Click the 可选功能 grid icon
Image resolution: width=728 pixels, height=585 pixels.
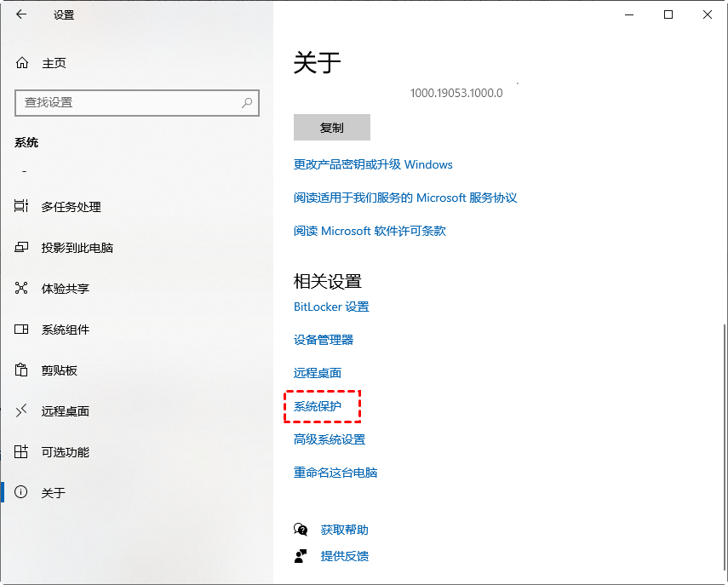pyautogui.click(x=21, y=451)
